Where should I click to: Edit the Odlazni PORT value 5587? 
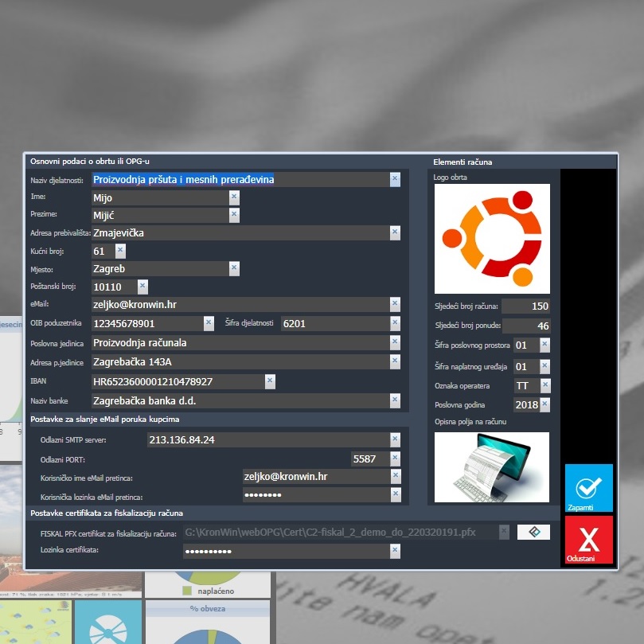point(370,459)
